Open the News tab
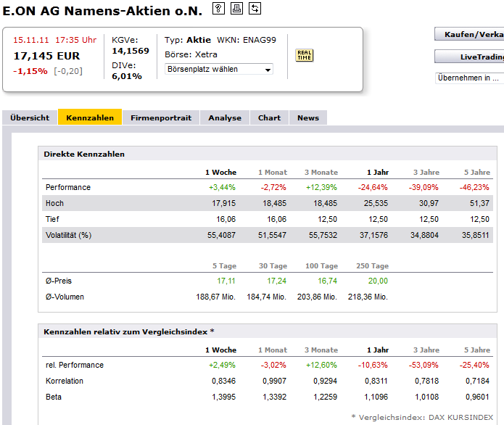 308,117
